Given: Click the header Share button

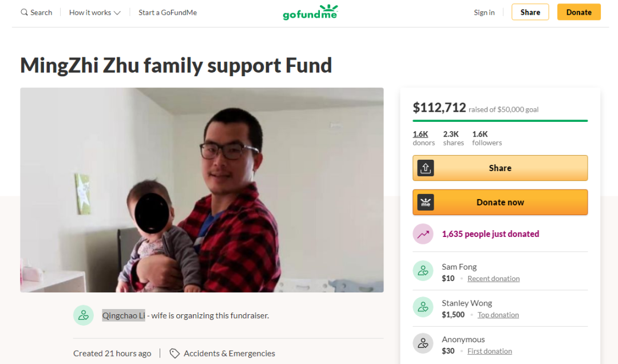Looking at the screenshot, I should coord(530,12).
